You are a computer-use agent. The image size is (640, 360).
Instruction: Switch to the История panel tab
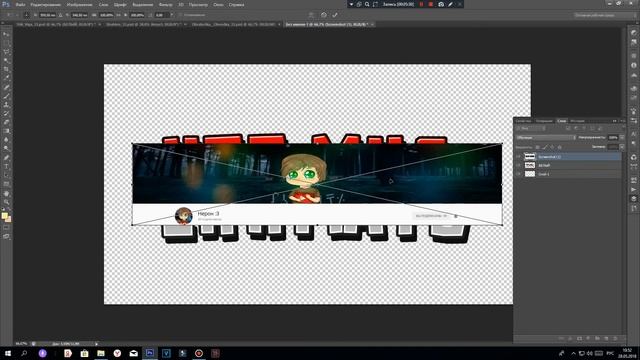(x=577, y=121)
